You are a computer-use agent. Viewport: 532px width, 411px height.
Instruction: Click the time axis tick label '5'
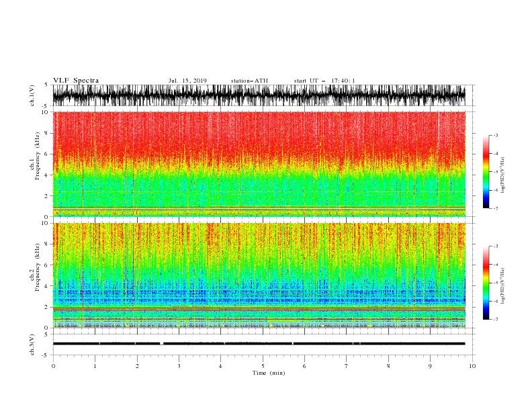263,366
